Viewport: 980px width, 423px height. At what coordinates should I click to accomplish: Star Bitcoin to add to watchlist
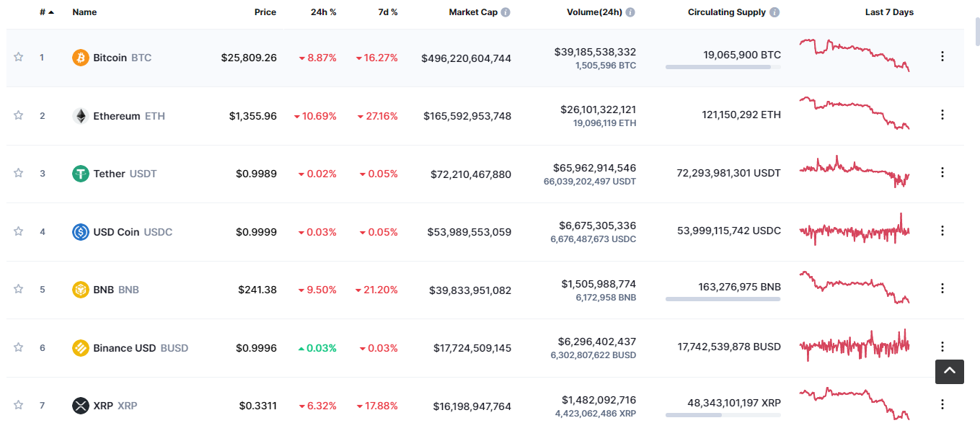(x=19, y=57)
